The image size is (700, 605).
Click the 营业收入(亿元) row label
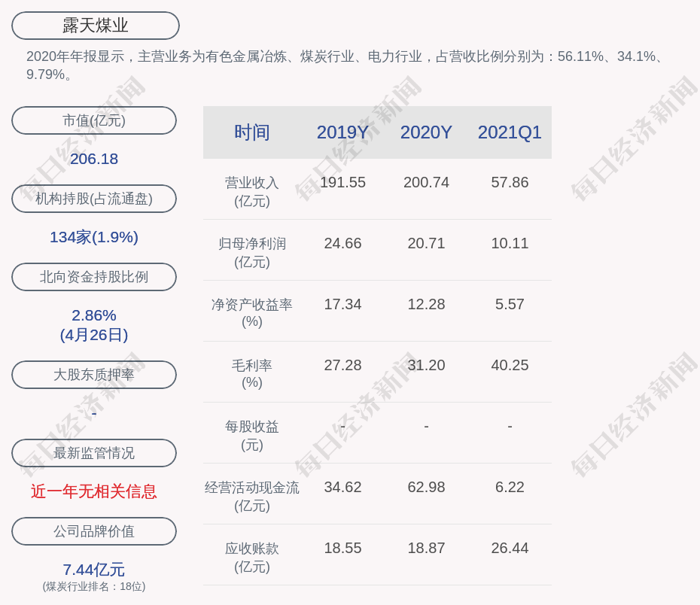(x=252, y=192)
